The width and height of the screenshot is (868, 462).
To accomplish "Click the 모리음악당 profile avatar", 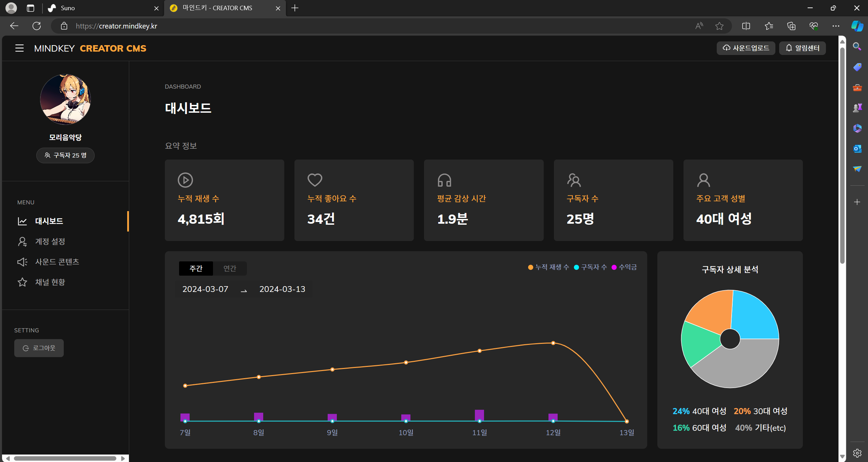I will click(x=65, y=99).
